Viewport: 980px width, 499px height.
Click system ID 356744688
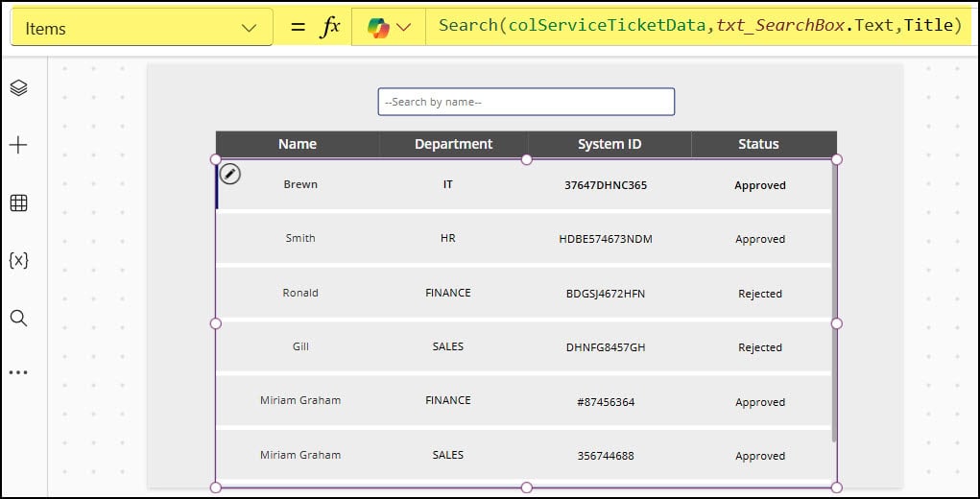606,456
